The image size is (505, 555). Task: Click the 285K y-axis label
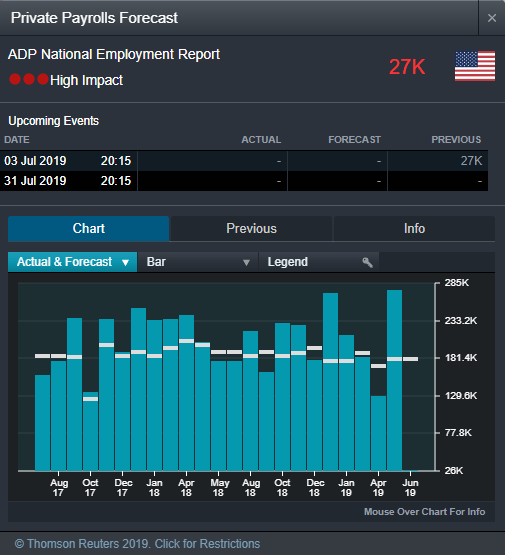tap(457, 283)
